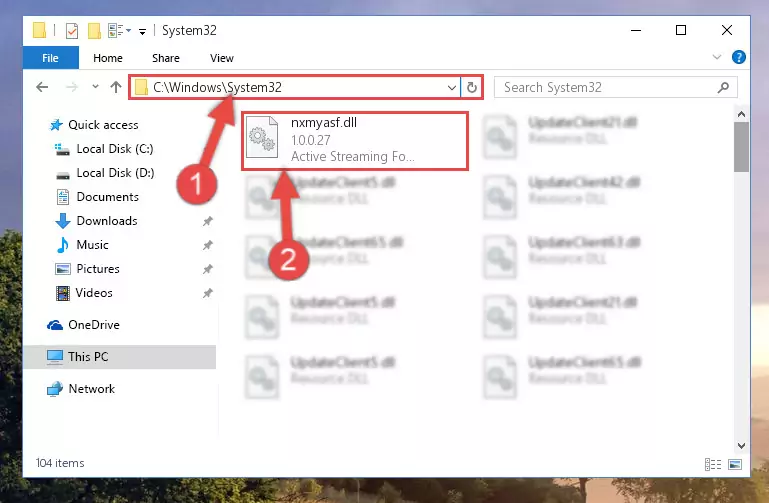This screenshot has width=769, height=503.
Task: Click the New folder icon in title bar
Action: 94,30
